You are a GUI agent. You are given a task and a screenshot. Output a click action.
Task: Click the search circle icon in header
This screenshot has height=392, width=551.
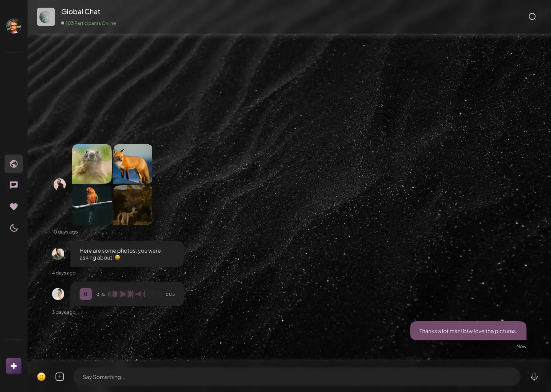(532, 16)
